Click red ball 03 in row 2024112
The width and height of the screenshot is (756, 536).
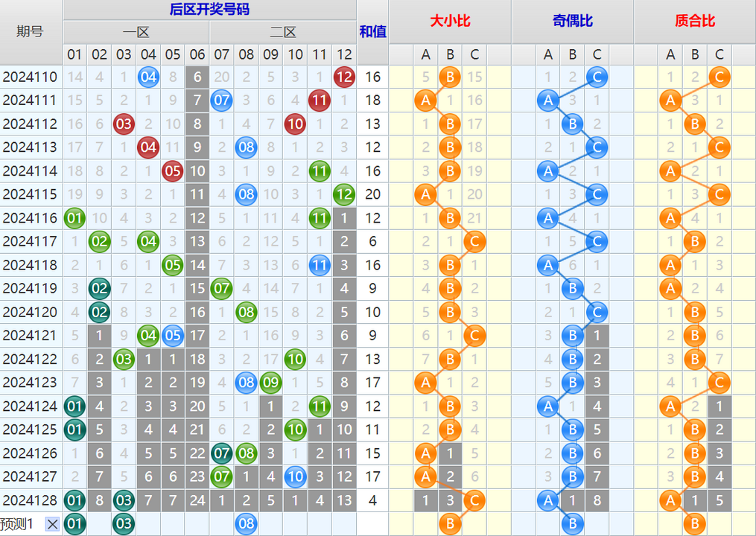124,124
